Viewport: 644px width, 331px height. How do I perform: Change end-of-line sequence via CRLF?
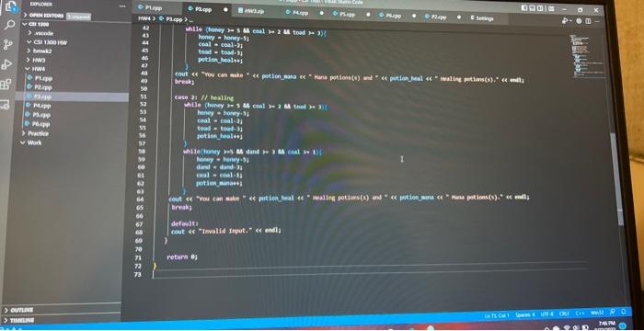coord(564,314)
